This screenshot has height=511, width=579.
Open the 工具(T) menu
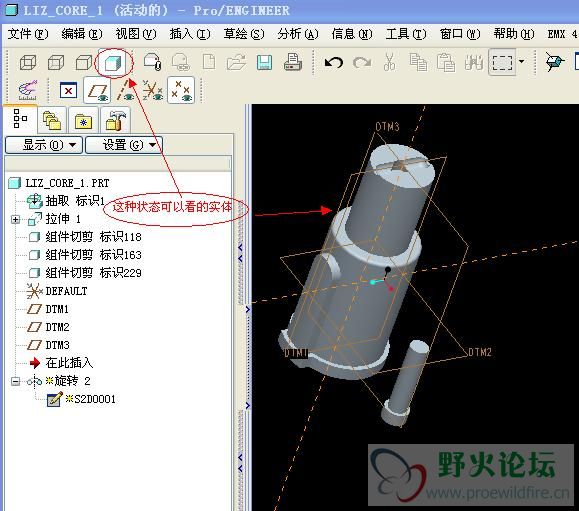click(406, 34)
